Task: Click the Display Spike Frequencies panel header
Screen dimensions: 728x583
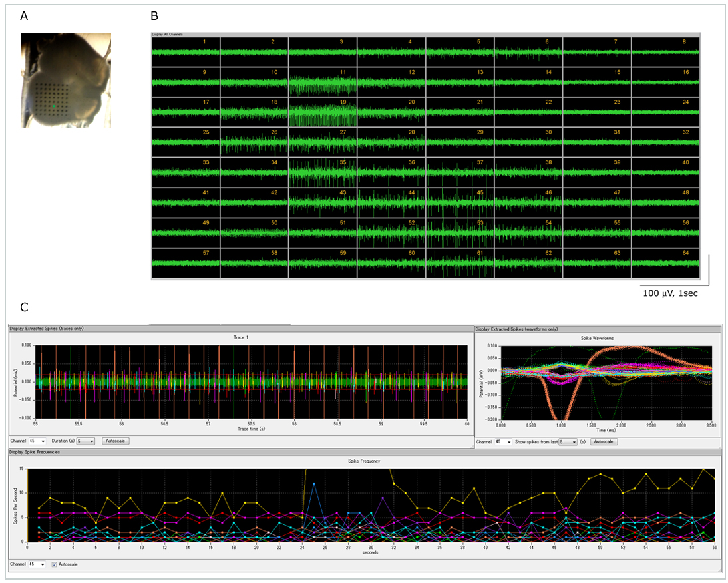Action: (x=35, y=452)
